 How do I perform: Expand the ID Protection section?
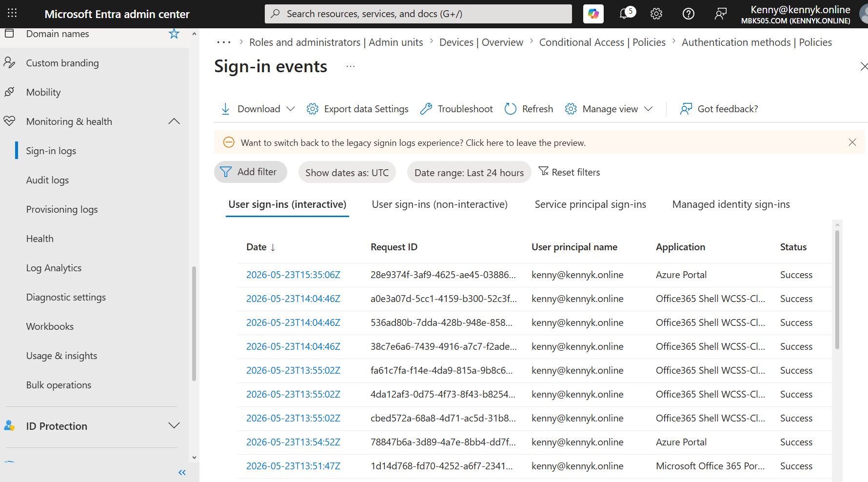(x=174, y=425)
